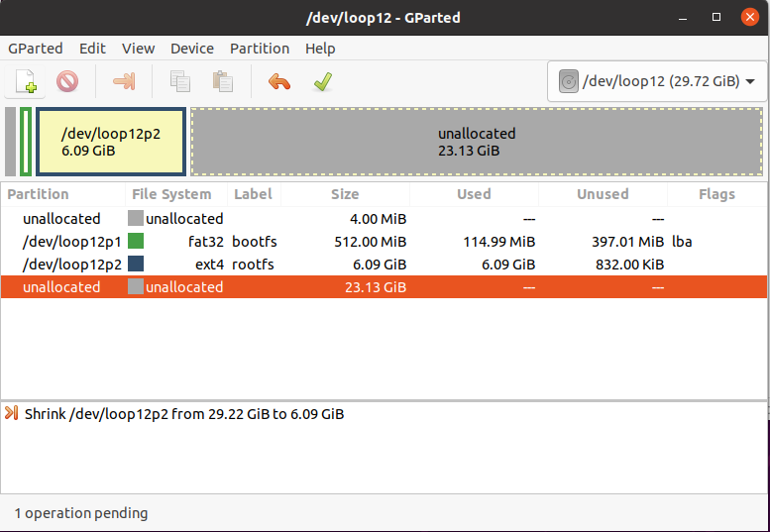770x532 pixels.
Task: Click the Paste partition toolbar icon
Action: click(222, 81)
